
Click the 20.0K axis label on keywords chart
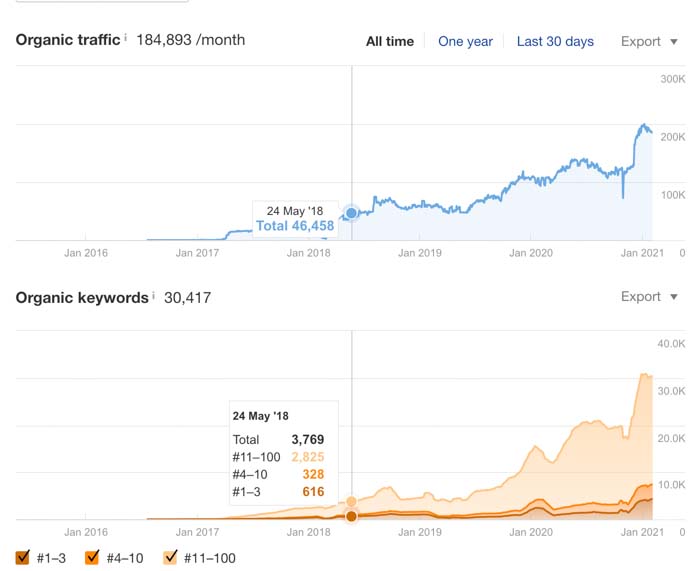click(671, 438)
